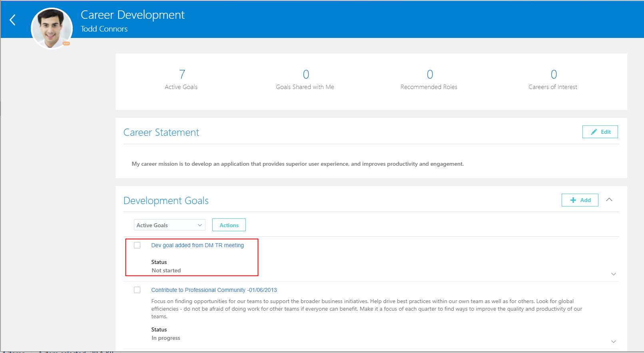Click the Actions button

[229, 225]
